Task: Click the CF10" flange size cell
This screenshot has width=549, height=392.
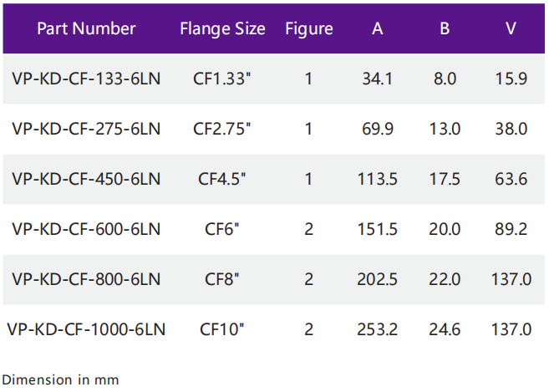Action: click(x=222, y=329)
